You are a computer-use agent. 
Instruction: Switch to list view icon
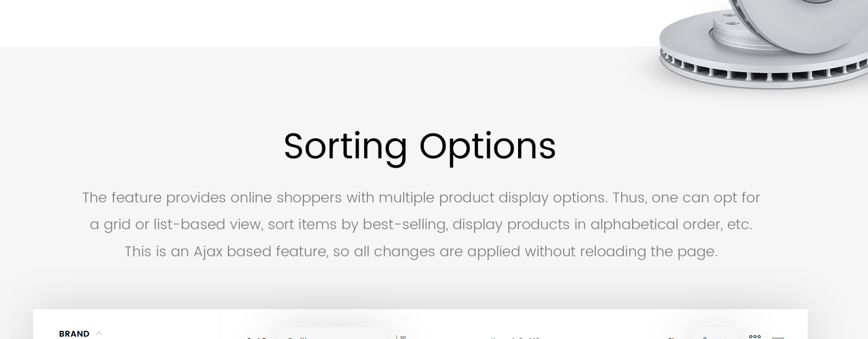(778, 338)
